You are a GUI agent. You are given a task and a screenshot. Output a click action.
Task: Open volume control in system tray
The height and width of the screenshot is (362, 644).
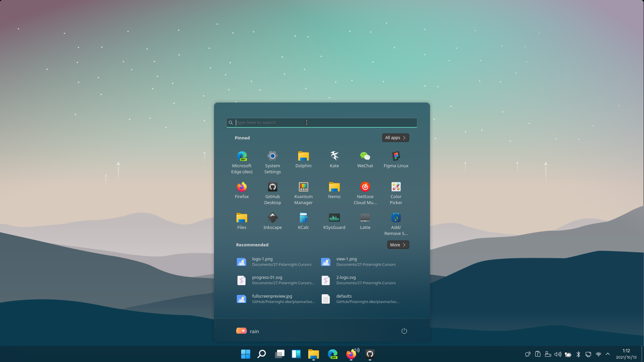[558, 354]
